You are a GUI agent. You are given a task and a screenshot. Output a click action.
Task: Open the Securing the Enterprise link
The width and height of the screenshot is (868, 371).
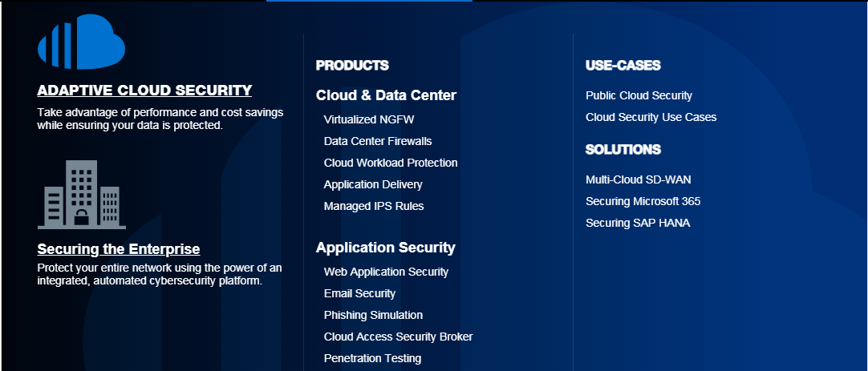point(119,249)
